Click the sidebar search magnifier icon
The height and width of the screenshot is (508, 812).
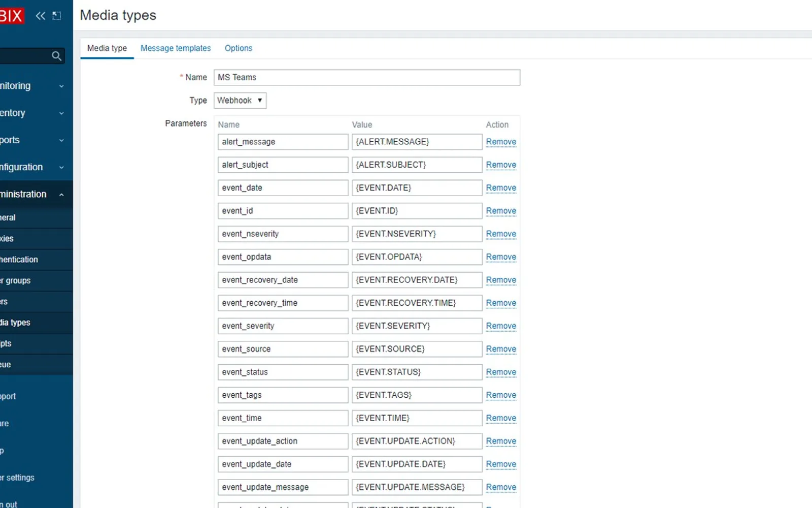click(x=57, y=56)
